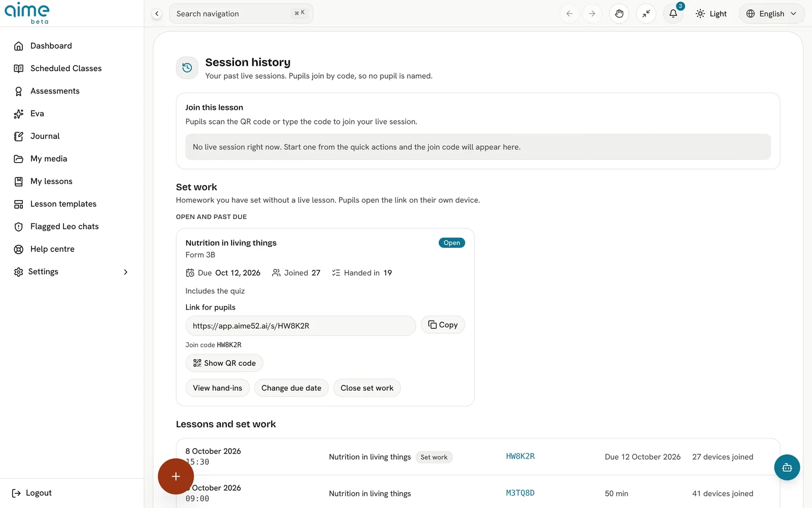This screenshot has width=812, height=508.
Task: Open Scheduled Classes book icon
Action: 19,69
